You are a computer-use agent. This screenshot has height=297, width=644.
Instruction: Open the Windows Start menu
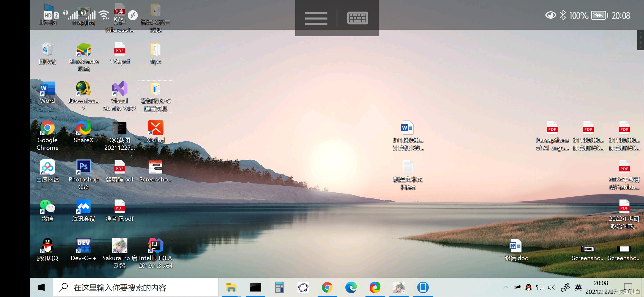coord(41,288)
